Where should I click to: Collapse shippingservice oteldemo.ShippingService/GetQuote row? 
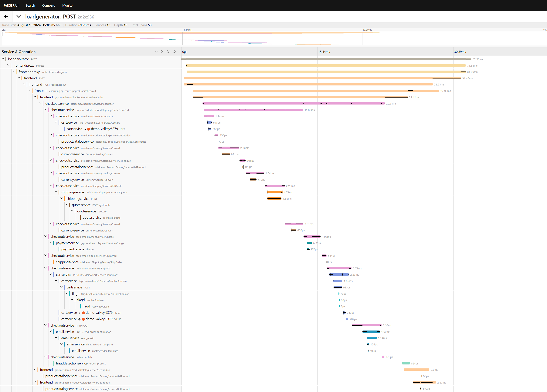[56, 192]
